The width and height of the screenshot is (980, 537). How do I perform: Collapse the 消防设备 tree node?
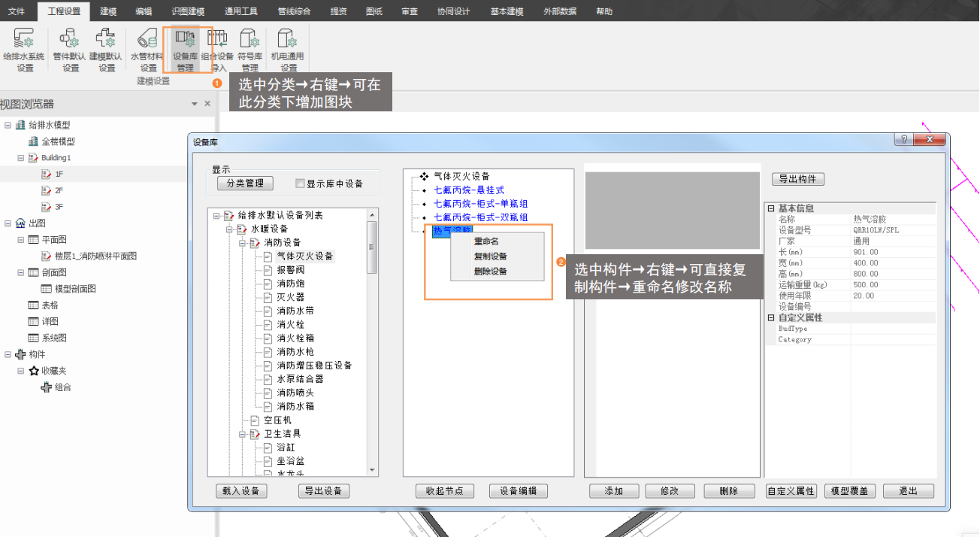click(x=243, y=243)
